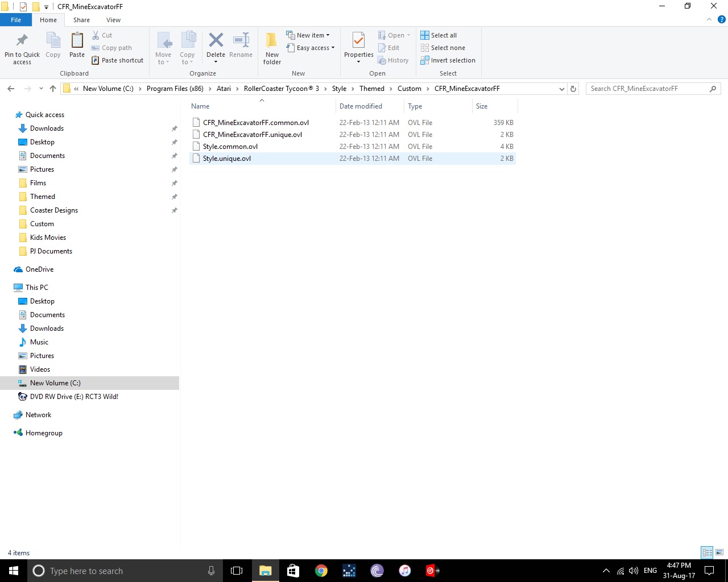
Task: Click Select all in ribbon
Action: pos(439,35)
